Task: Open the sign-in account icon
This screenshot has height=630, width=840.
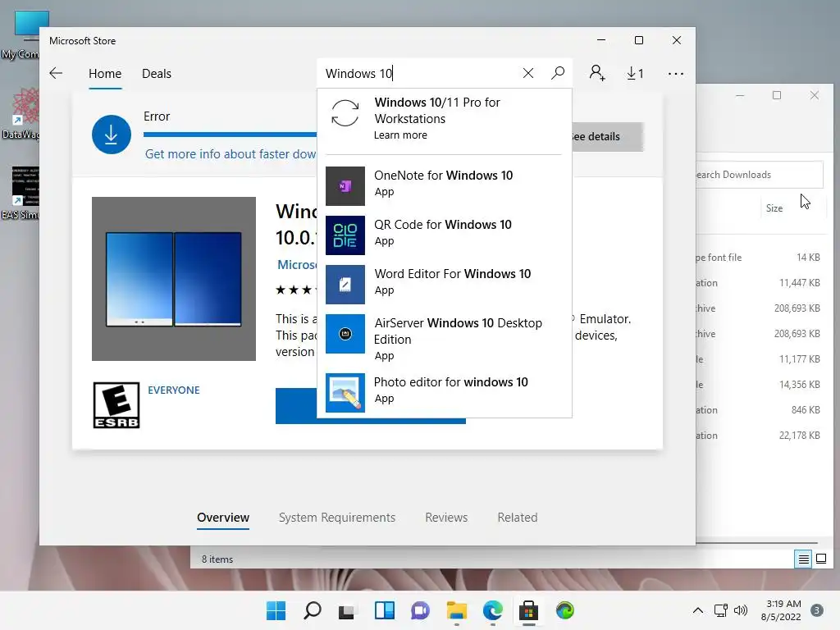Action: pyautogui.click(x=597, y=73)
